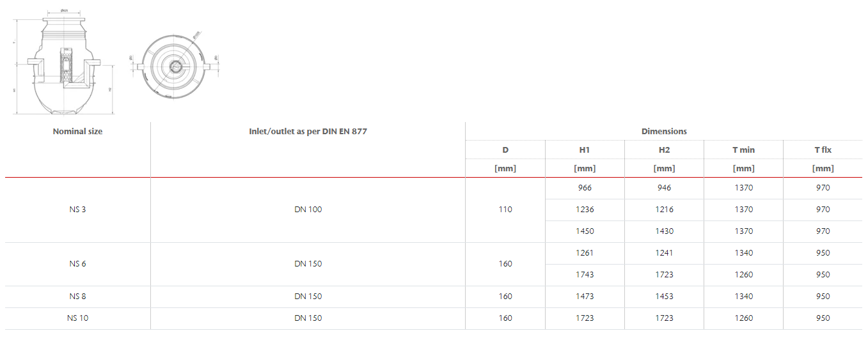The height and width of the screenshot is (340, 868).
Task: Click the 966 H1 value
Action: pyautogui.click(x=584, y=188)
